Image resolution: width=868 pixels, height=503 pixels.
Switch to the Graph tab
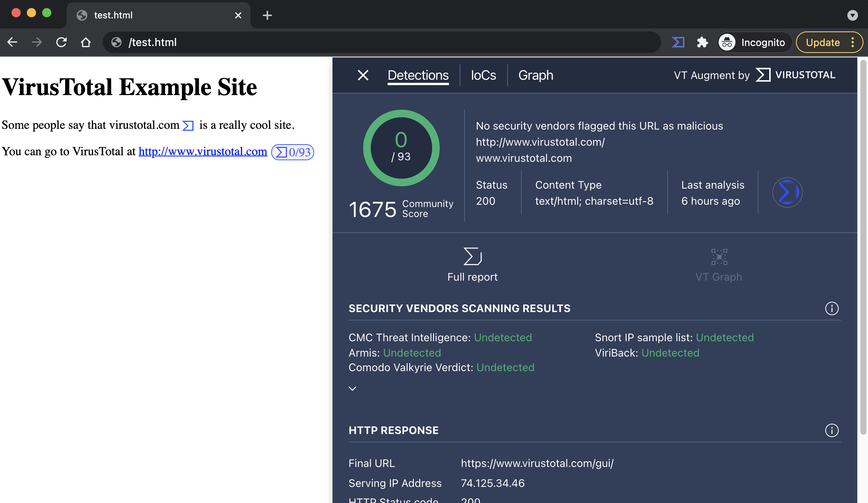coord(535,75)
